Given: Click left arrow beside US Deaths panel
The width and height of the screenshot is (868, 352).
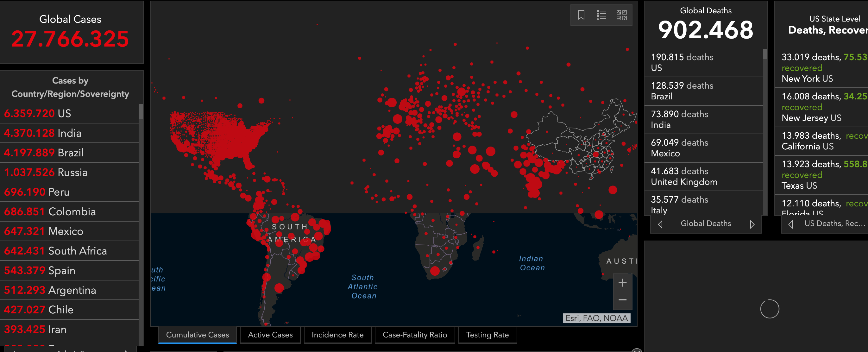Looking at the screenshot, I should click(x=790, y=224).
